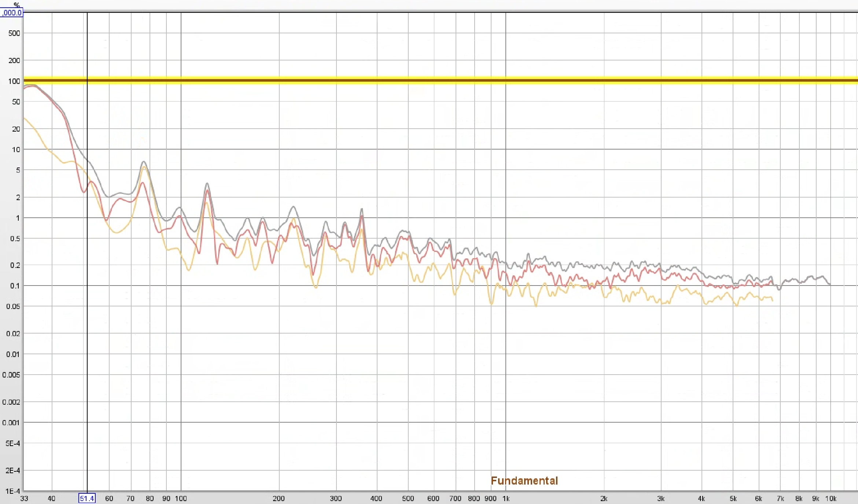Click the Fundamental trace label

click(524, 481)
